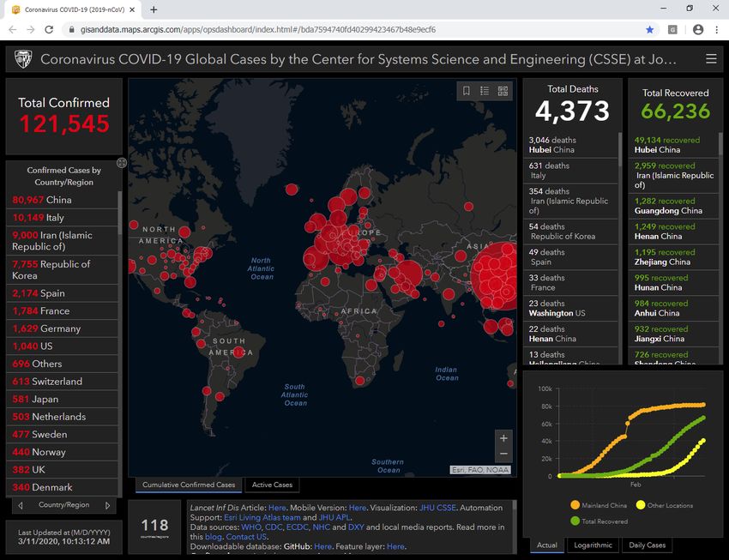
Task: Open the browser extension icon
Action: coord(672,30)
